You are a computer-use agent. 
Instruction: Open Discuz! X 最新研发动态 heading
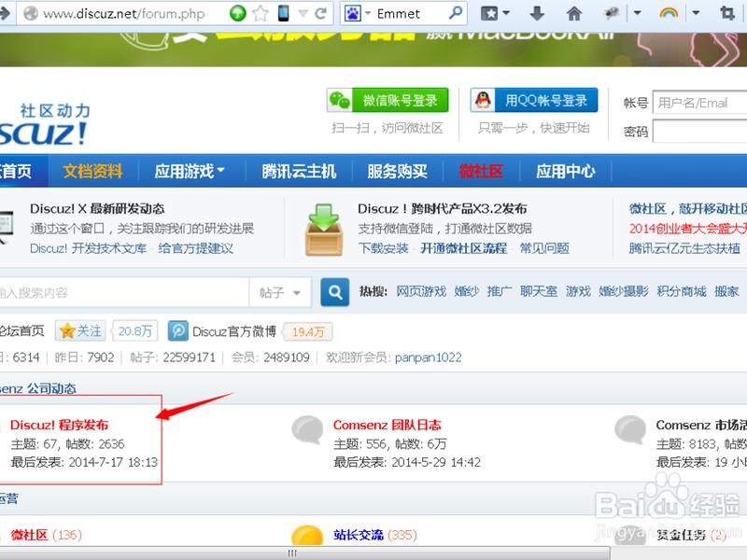(x=97, y=208)
